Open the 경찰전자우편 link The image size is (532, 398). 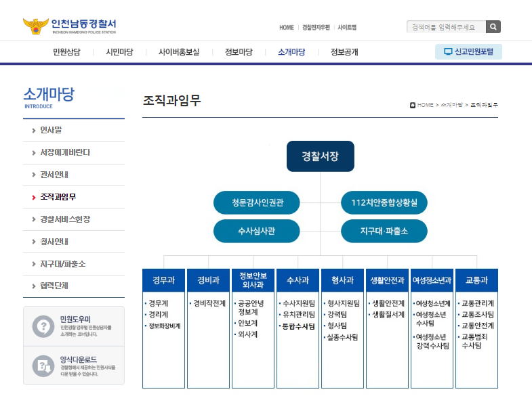[x=316, y=28]
